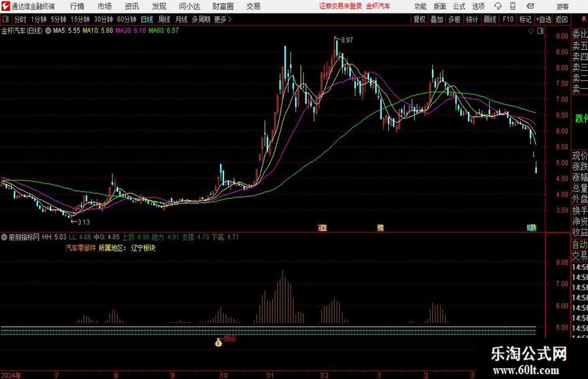Switch to 月线 monthly tab
588x379 pixels.
(181, 19)
